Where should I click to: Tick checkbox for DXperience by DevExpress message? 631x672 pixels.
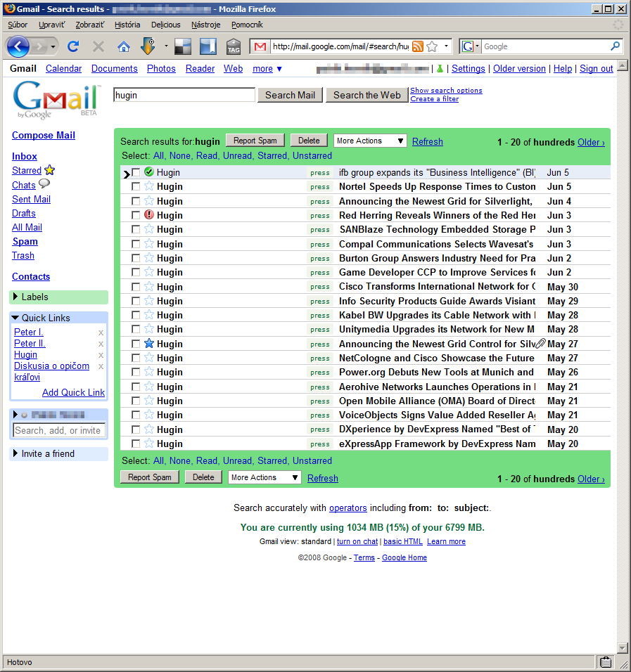coord(136,429)
